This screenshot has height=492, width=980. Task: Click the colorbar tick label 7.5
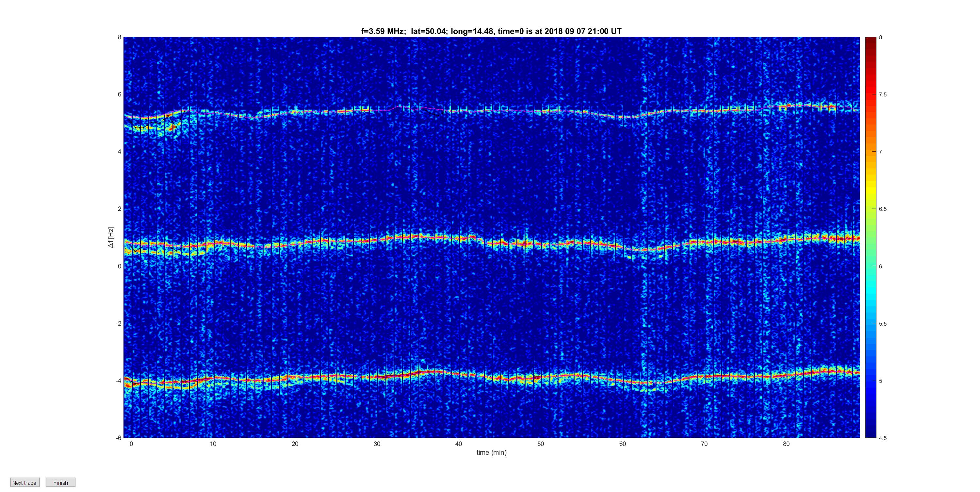click(x=883, y=94)
